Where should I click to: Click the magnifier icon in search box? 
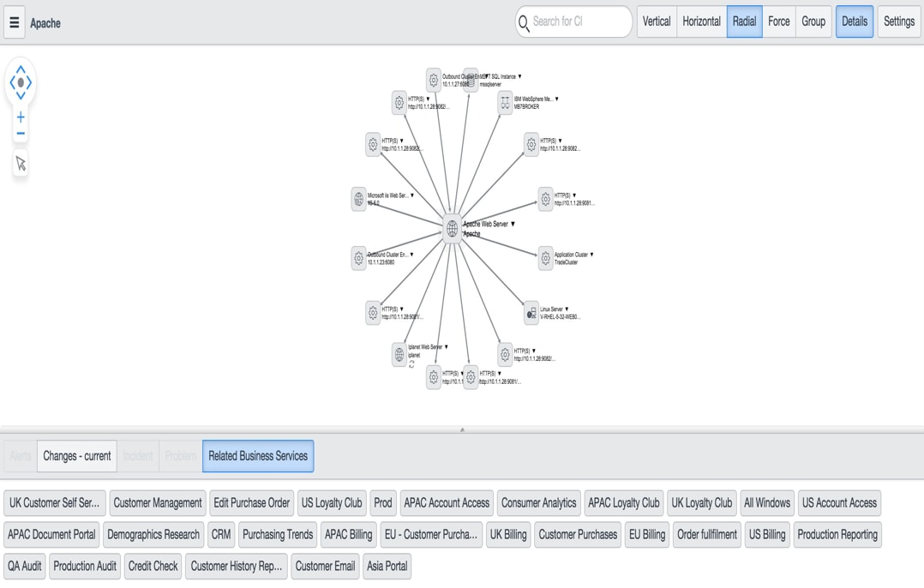pyautogui.click(x=523, y=23)
